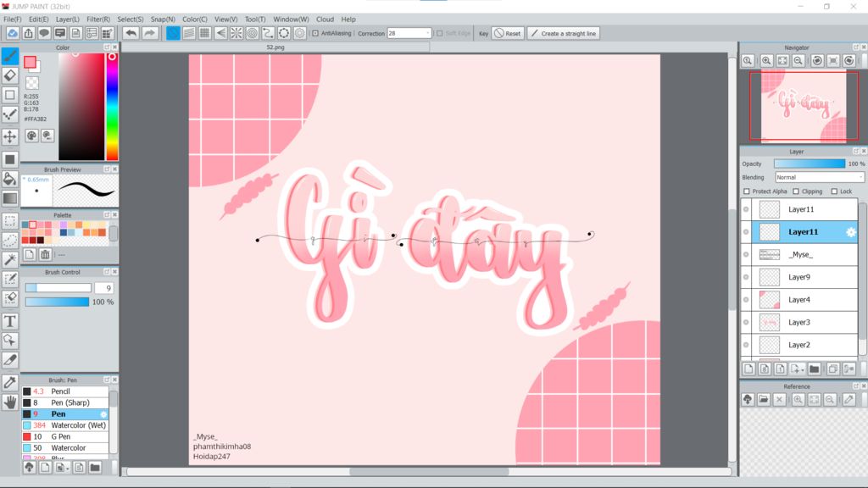Click the hue spectrum strip
The height and width of the screenshot is (488, 868).
coord(112,107)
